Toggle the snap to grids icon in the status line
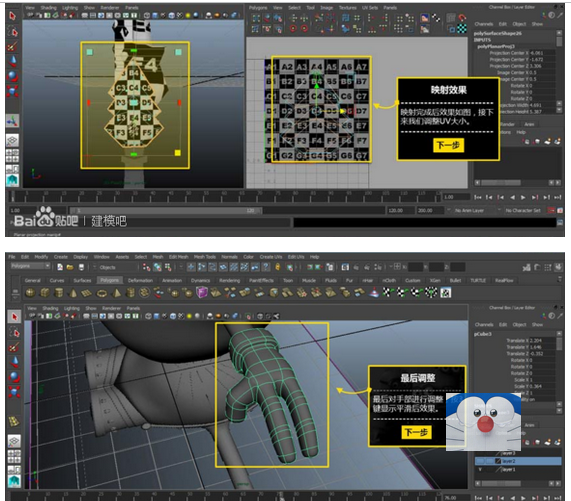 (191, 267)
